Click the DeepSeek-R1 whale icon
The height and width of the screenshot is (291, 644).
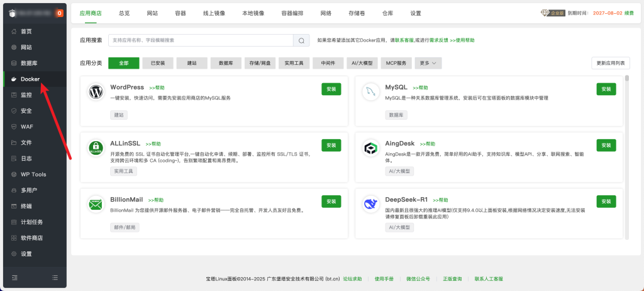tap(371, 205)
